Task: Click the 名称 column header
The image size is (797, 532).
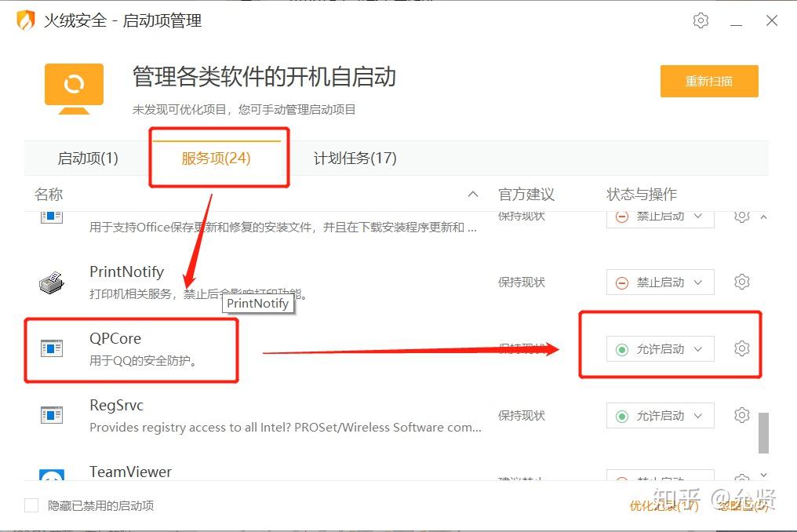Action: (49, 194)
